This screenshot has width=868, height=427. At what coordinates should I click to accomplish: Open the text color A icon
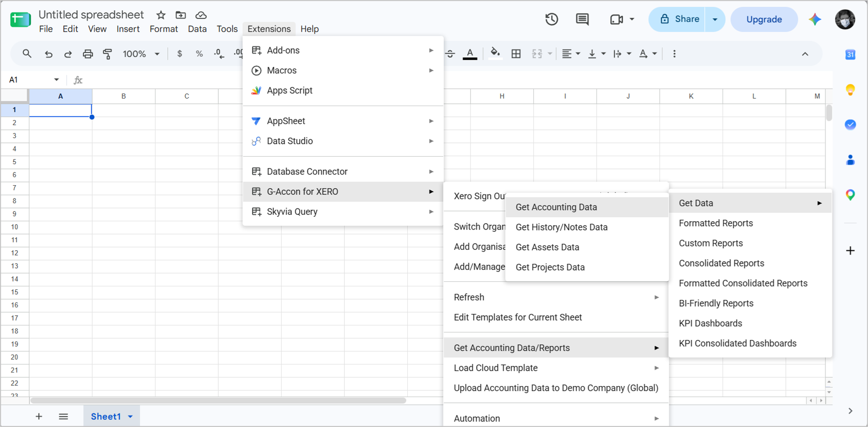click(x=470, y=54)
